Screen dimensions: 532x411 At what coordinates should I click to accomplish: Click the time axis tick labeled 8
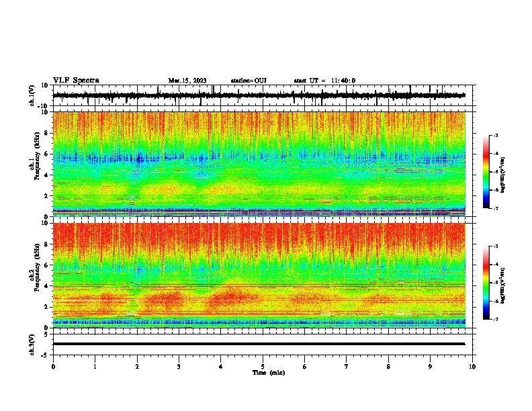[x=388, y=367]
